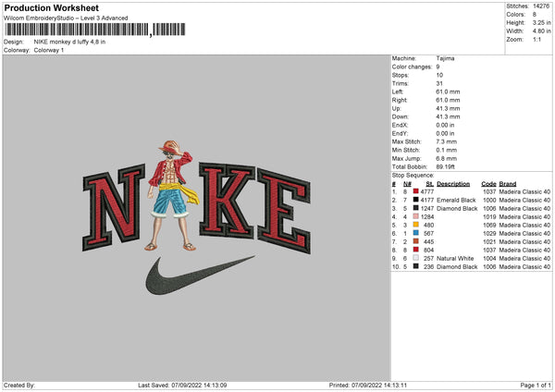Click the Stops value 10
This screenshot has height=392, width=555.
point(439,75)
